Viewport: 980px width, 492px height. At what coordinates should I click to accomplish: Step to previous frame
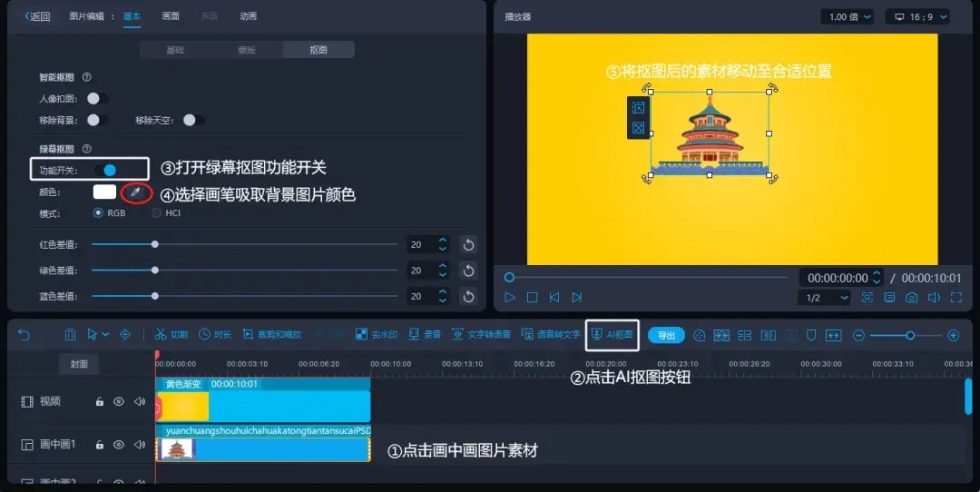554,298
